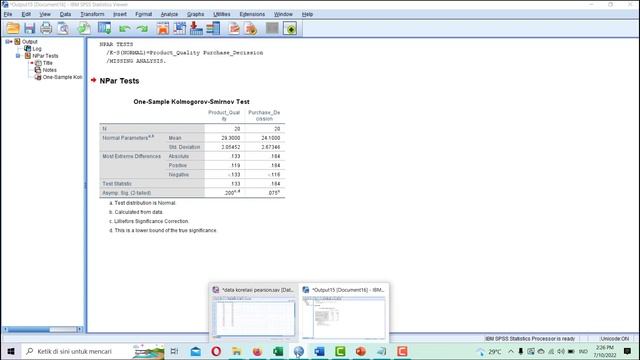The height and width of the screenshot is (360, 640).
Task: Open the Window menu
Action: click(283, 14)
